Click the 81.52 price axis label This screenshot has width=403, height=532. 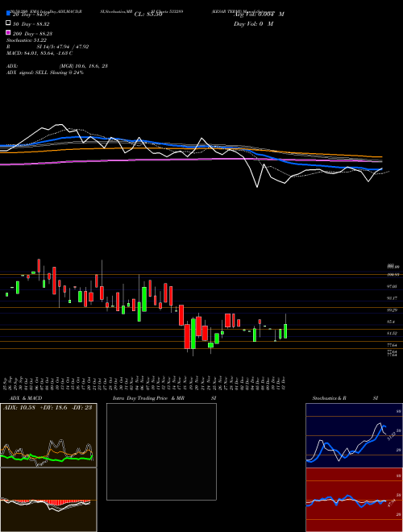coord(393,334)
